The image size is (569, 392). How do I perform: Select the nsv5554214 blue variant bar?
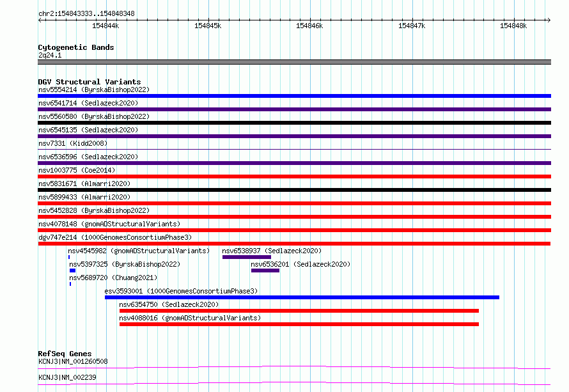(294, 96)
